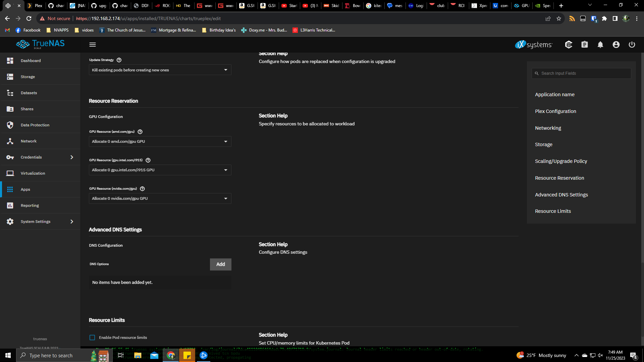644x362 pixels.
Task: Open the Windows Start menu
Action: click(8, 355)
